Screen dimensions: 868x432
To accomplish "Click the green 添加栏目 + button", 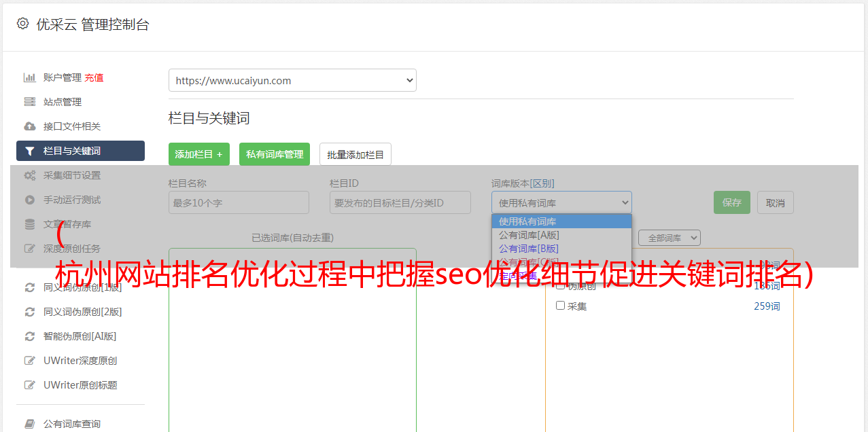I will [x=199, y=154].
